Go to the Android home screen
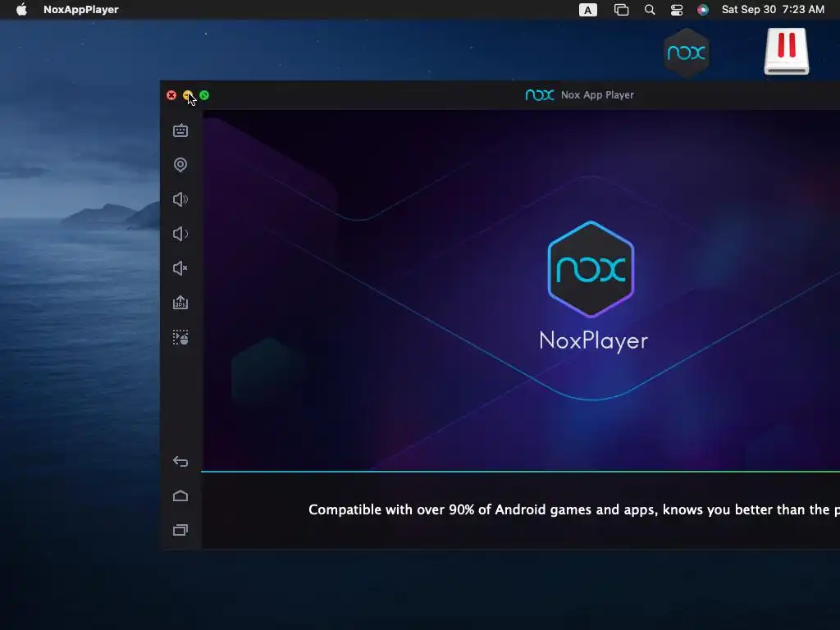 pyautogui.click(x=180, y=495)
